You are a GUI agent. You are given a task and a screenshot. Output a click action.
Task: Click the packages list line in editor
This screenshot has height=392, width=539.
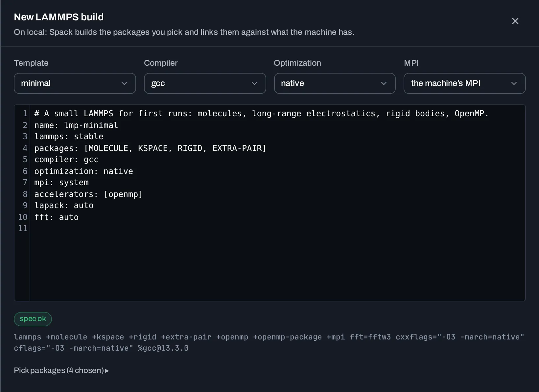150,148
